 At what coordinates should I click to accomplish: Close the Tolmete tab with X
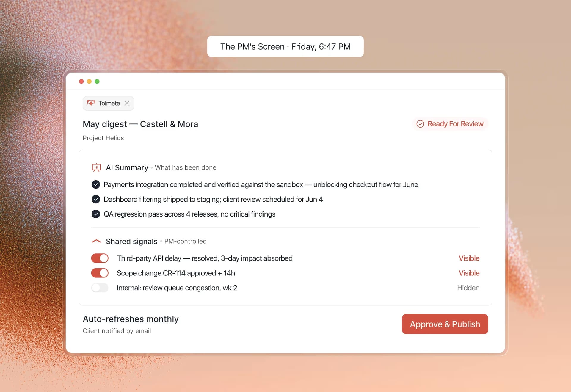[127, 103]
